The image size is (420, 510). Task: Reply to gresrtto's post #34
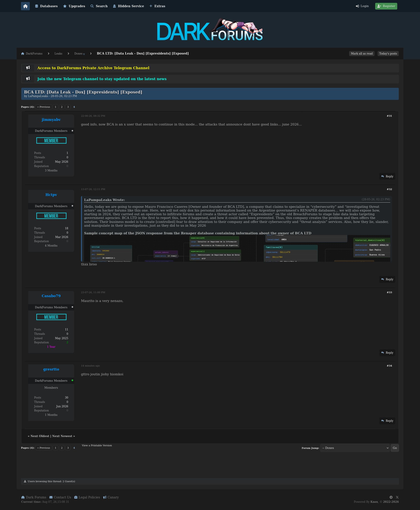coord(387,421)
